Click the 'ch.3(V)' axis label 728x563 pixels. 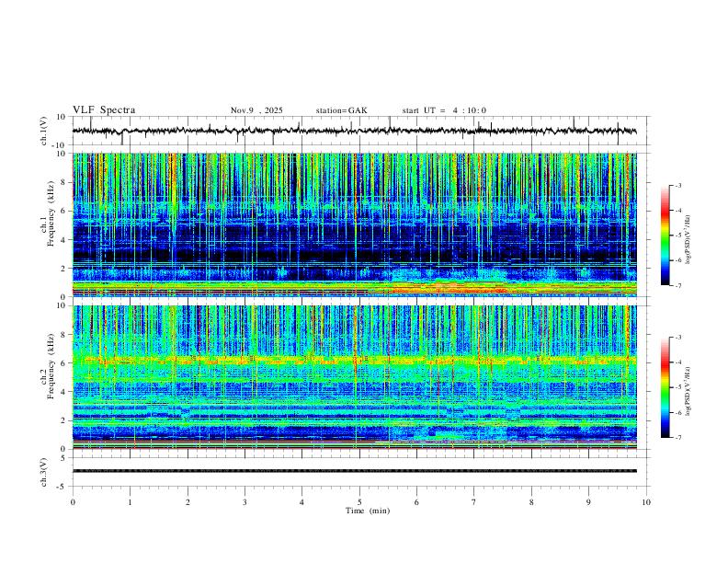click(x=44, y=472)
